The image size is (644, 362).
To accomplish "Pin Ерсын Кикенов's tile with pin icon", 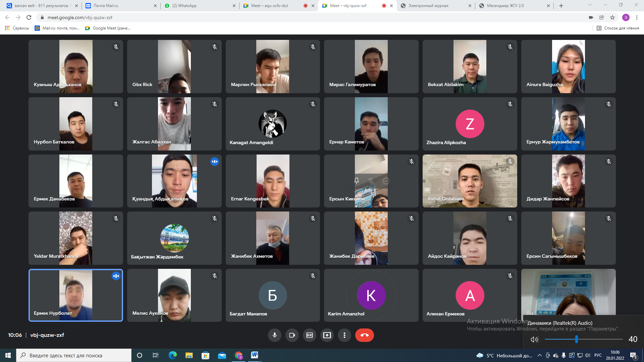I will coord(357,181).
